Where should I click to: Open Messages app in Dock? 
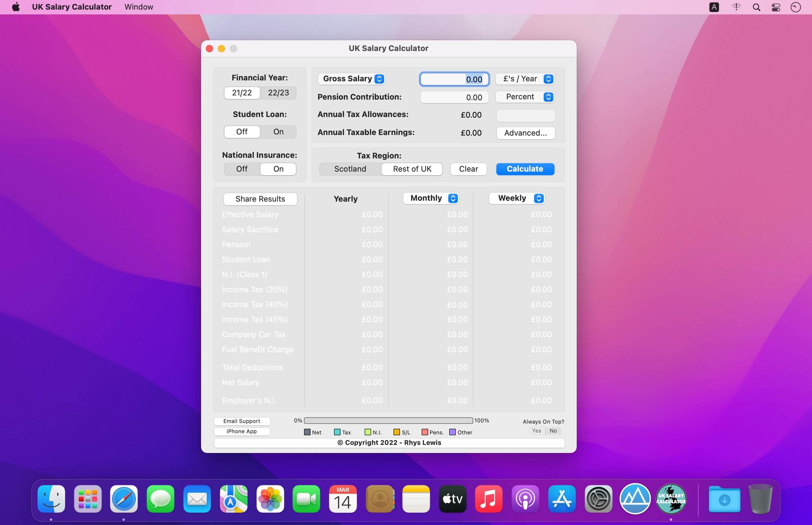(x=161, y=499)
